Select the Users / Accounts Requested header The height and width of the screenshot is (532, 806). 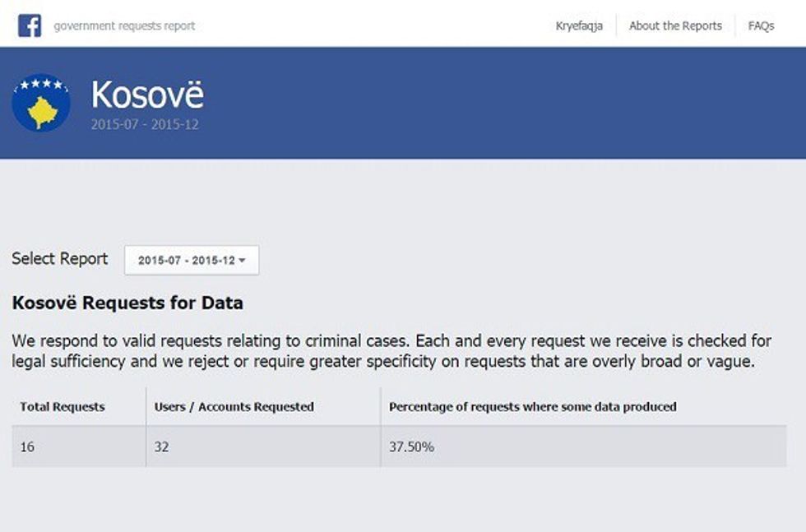[x=234, y=406]
